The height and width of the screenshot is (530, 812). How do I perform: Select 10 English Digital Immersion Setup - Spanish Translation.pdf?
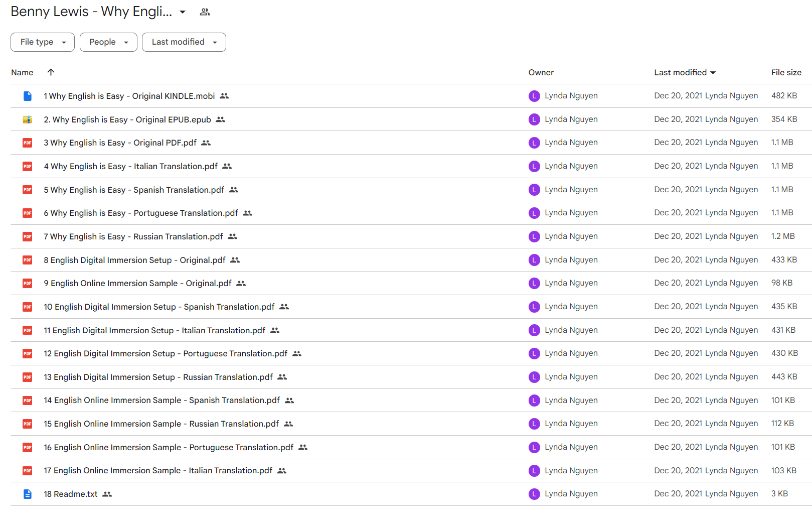click(x=159, y=307)
